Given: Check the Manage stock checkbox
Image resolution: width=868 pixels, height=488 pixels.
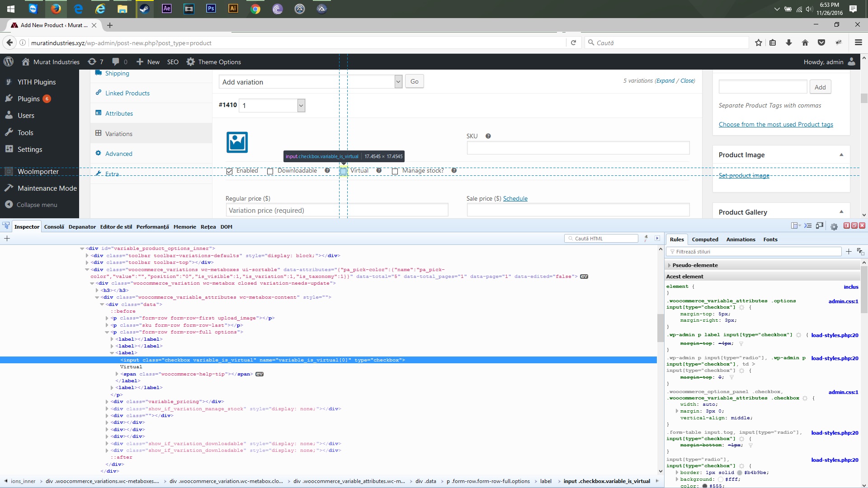Looking at the screenshot, I should [x=395, y=171].
